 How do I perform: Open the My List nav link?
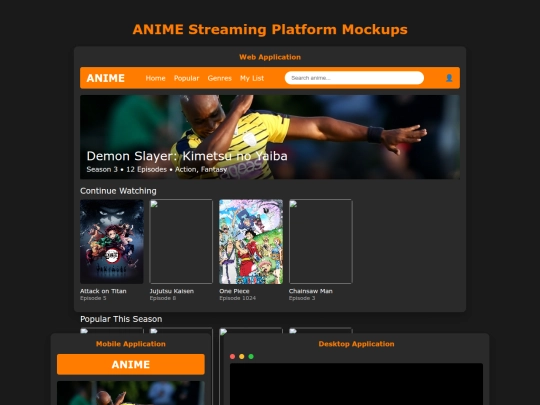252,78
